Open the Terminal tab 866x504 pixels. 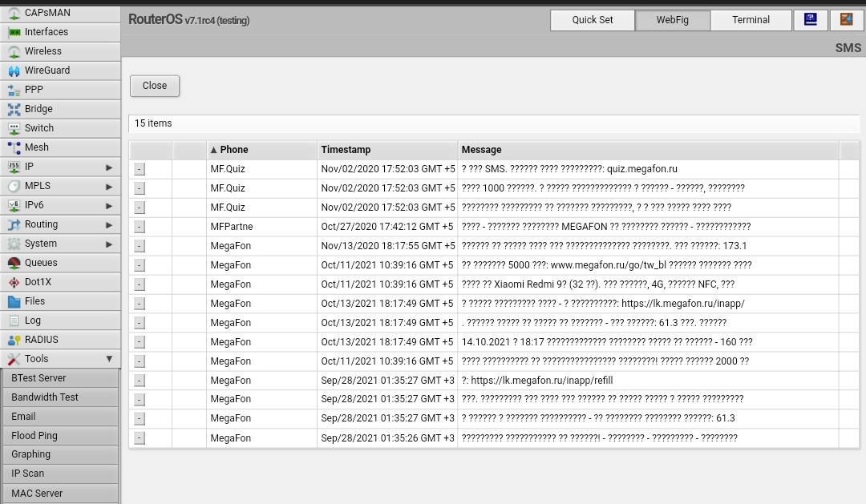(x=751, y=20)
